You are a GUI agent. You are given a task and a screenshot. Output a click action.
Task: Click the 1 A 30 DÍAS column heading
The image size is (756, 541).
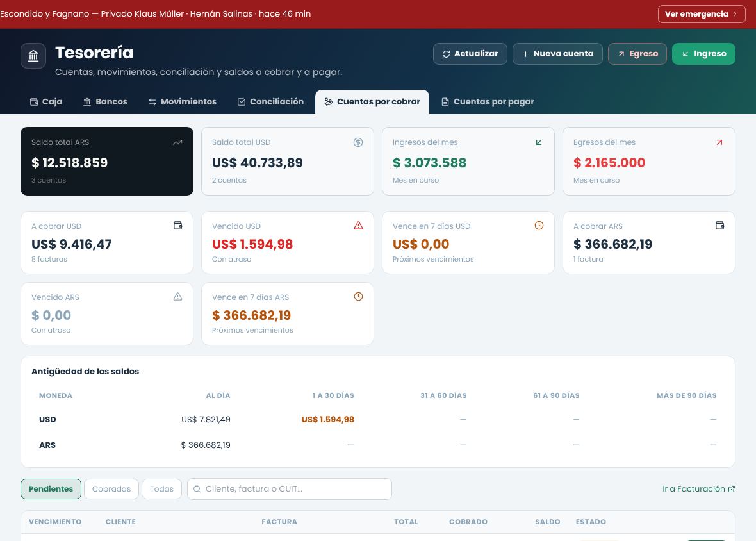(x=333, y=395)
